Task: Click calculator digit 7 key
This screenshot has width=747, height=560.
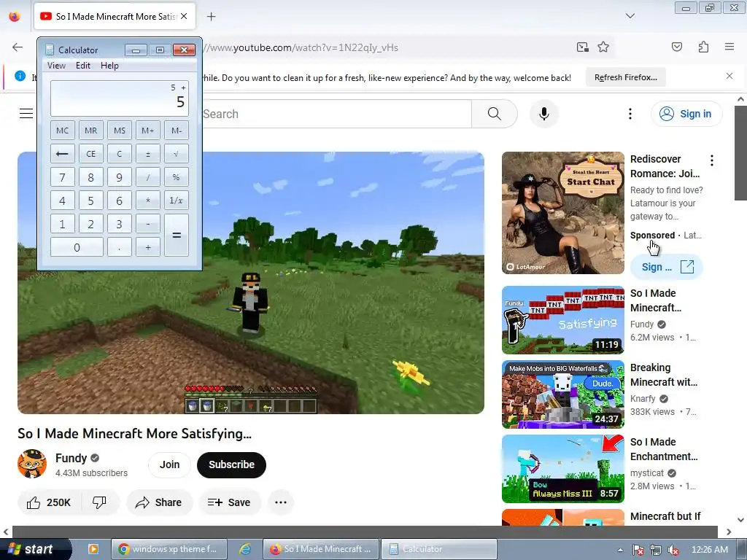Action: 63,177
